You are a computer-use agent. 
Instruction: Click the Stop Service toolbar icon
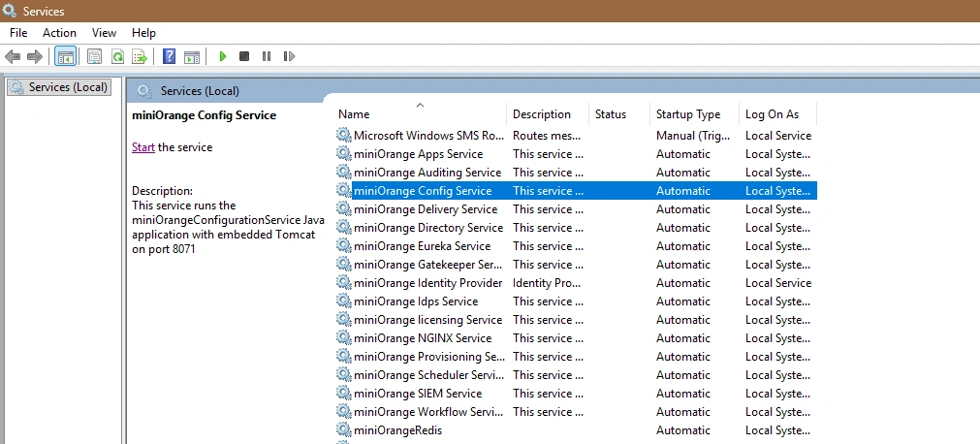point(244,56)
